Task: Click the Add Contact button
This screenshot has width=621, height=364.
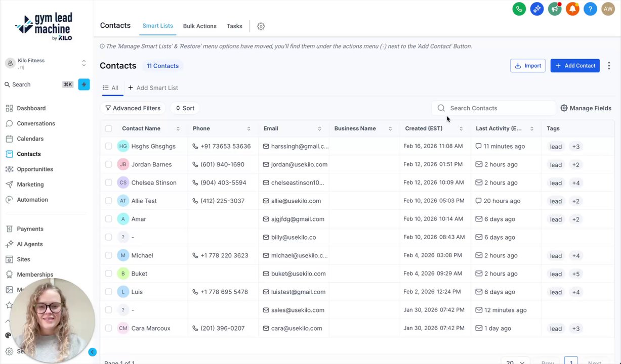Action: pyautogui.click(x=575, y=66)
